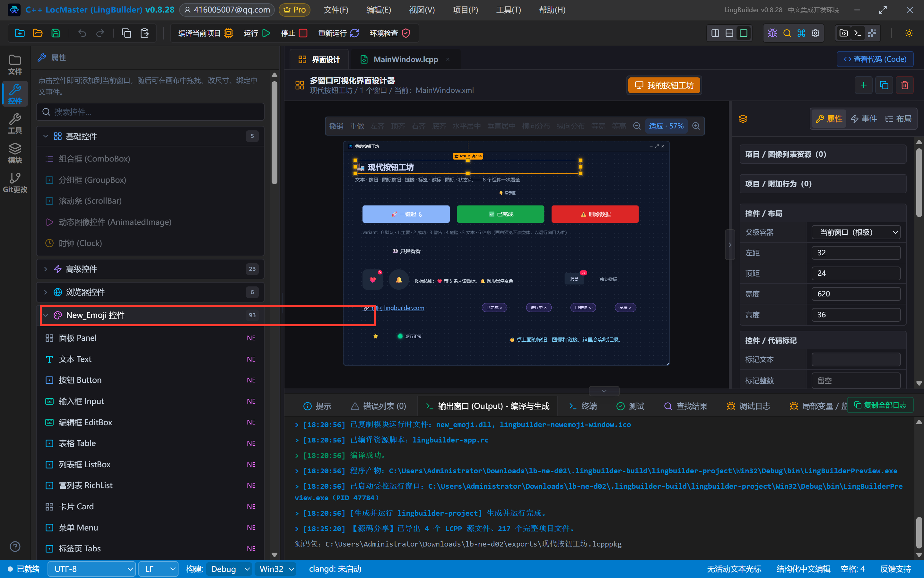Open the Debug build configuration dropdown

(x=229, y=569)
